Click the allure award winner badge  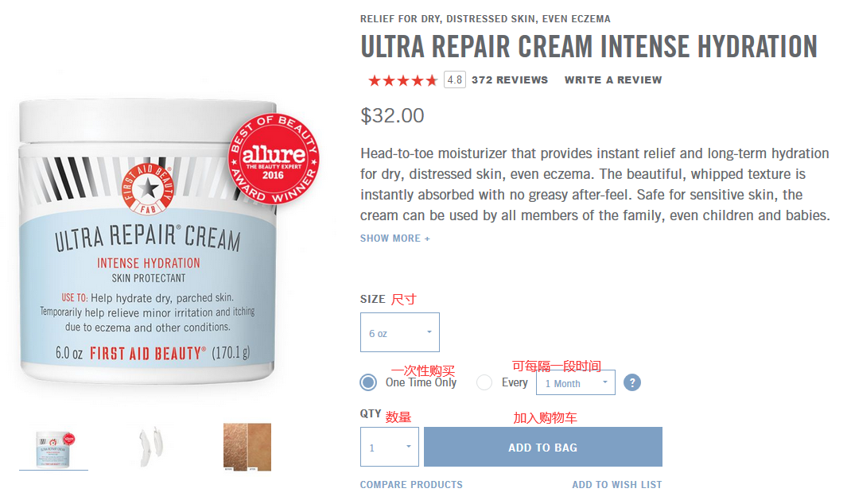(x=274, y=159)
